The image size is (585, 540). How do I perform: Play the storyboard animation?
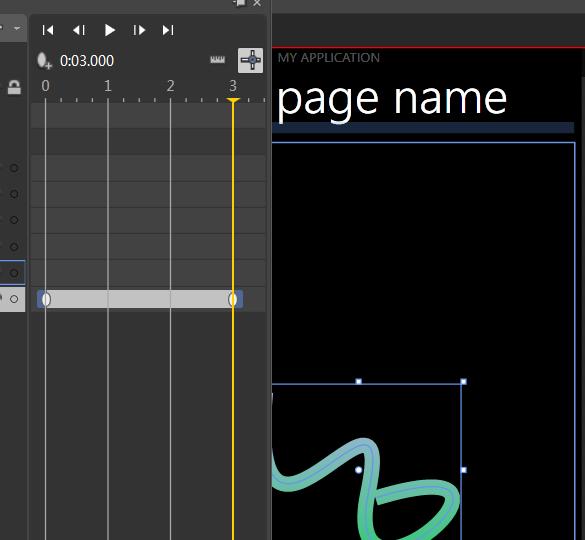(109, 30)
